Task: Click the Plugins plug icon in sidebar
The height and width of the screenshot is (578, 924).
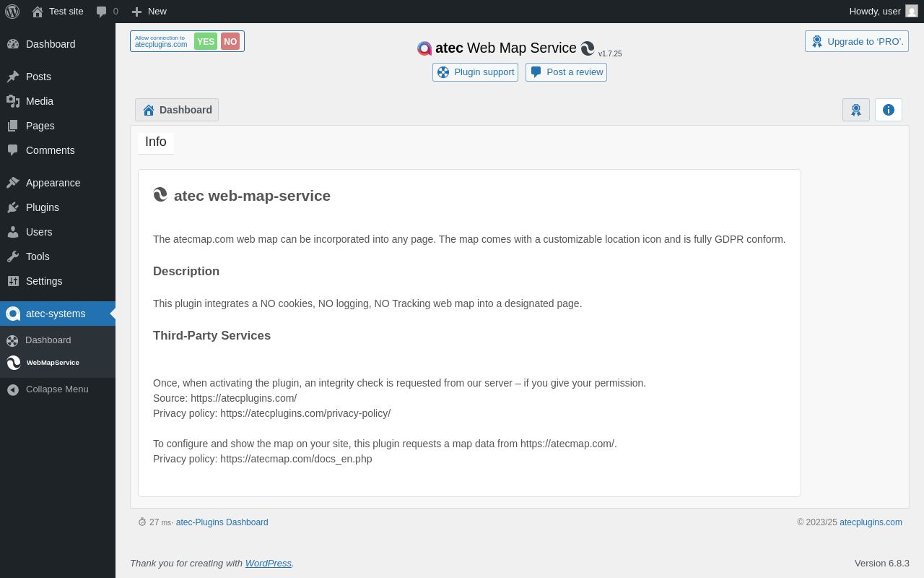Action: [13, 207]
